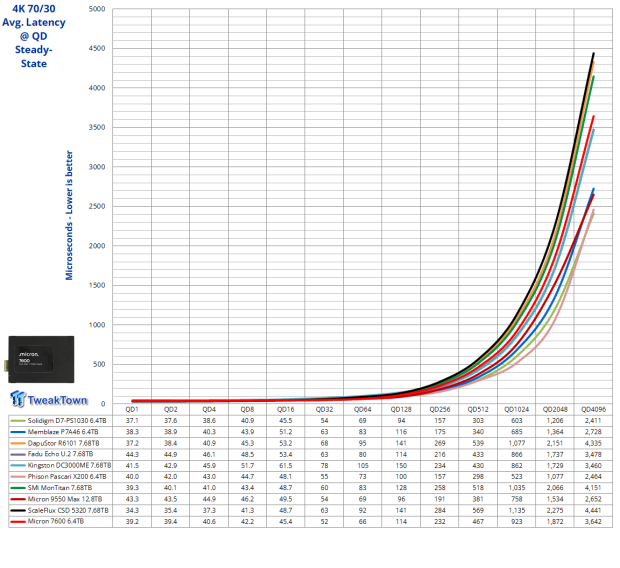Click the red line swatch beside Micron 7600
This screenshot has height=568, width=620.
[x=18, y=522]
